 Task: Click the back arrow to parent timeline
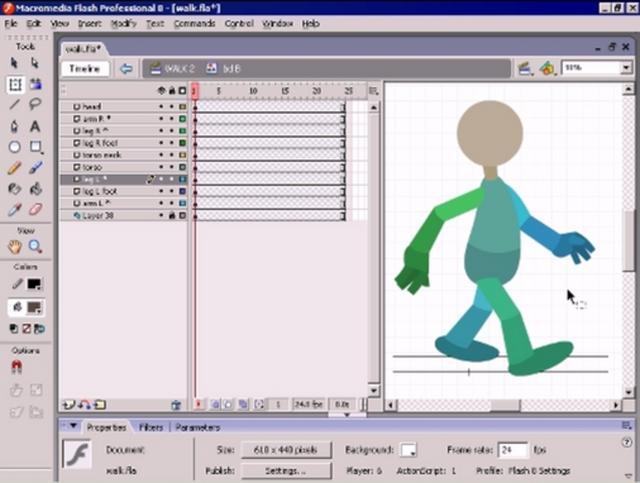tap(126, 69)
